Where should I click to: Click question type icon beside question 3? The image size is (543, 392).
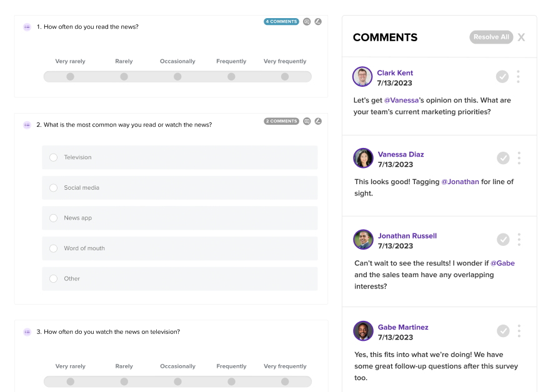coord(27,332)
